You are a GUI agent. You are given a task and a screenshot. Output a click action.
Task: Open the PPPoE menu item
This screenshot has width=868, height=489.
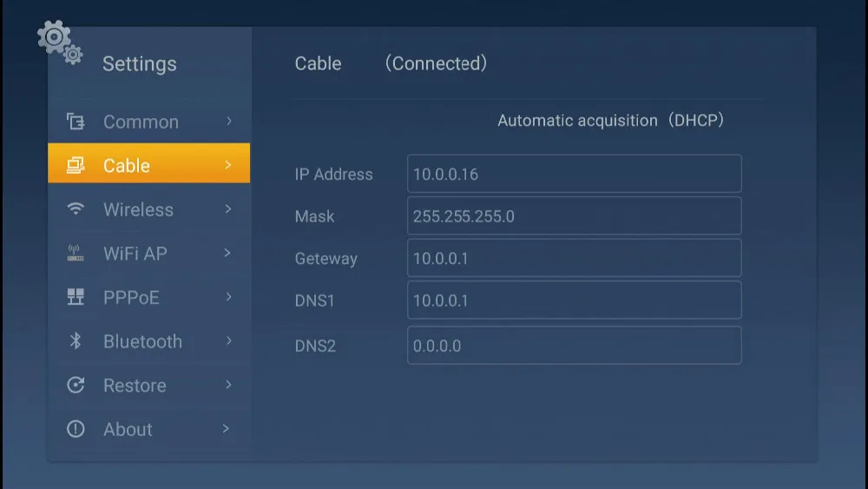point(149,297)
